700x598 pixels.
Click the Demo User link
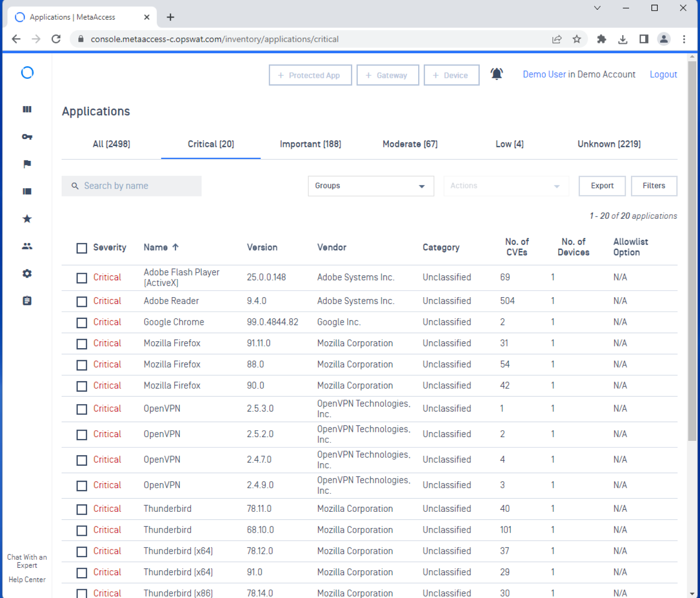pos(544,75)
